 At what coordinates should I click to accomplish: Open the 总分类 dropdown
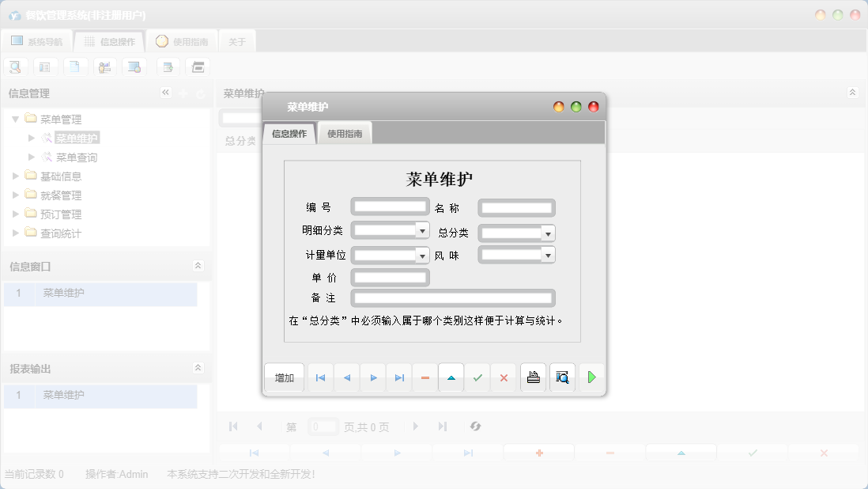pos(549,233)
